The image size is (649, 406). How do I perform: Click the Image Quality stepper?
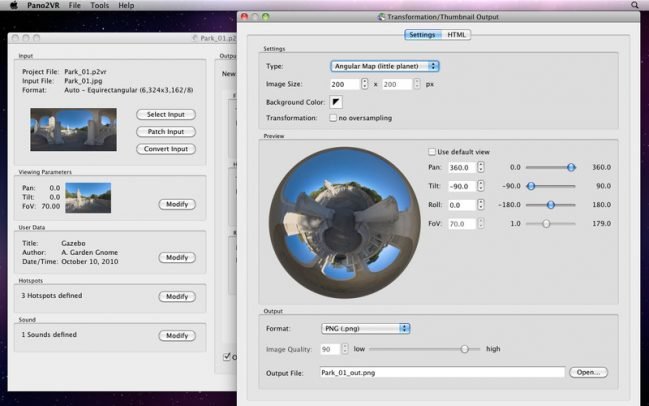pyautogui.click(x=345, y=349)
